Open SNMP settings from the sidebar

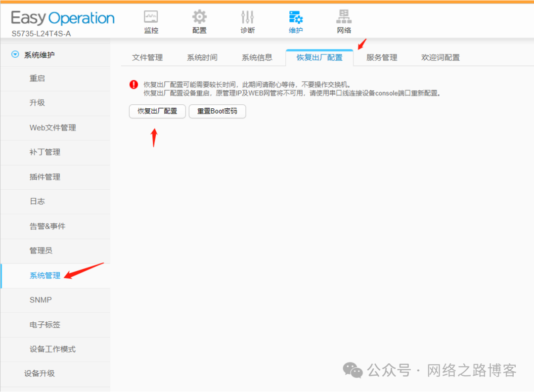40,300
